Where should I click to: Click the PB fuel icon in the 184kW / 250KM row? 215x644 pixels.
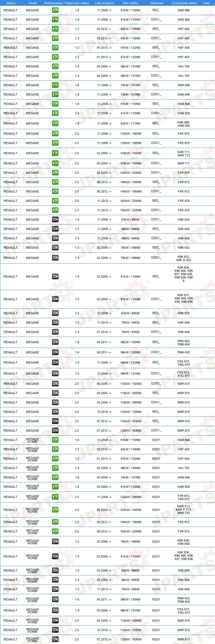tap(55, 173)
